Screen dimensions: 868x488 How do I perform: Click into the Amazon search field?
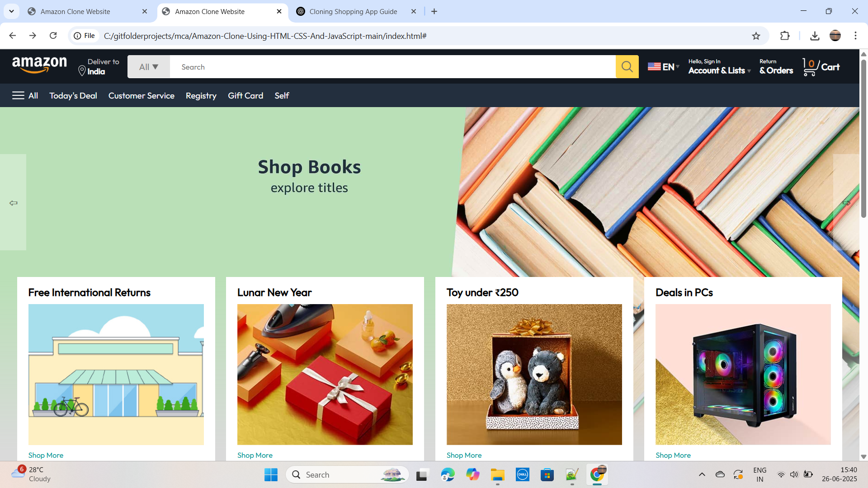coord(392,67)
